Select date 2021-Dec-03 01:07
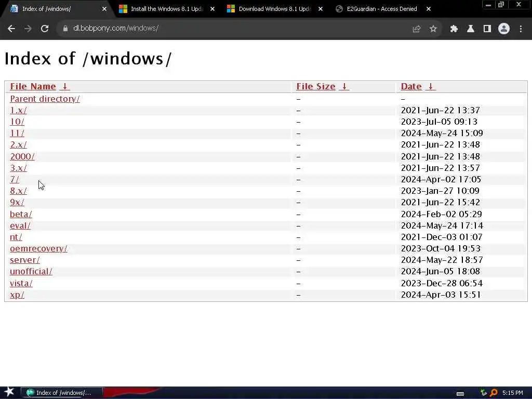 [x=442, y=237]
